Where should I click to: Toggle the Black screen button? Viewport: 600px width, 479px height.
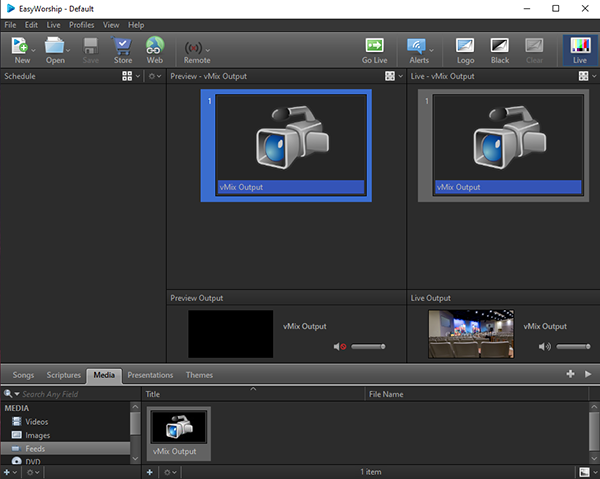point(500,47)
